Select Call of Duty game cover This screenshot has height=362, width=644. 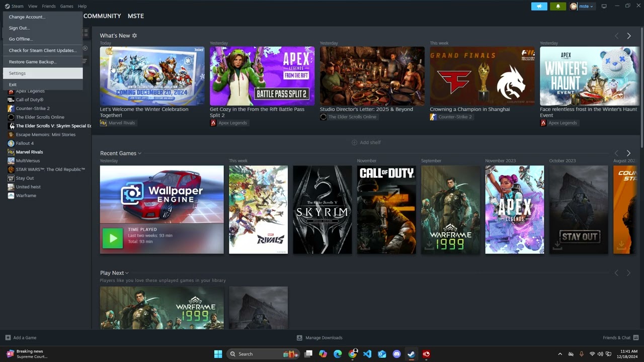[x=386, y=210]
